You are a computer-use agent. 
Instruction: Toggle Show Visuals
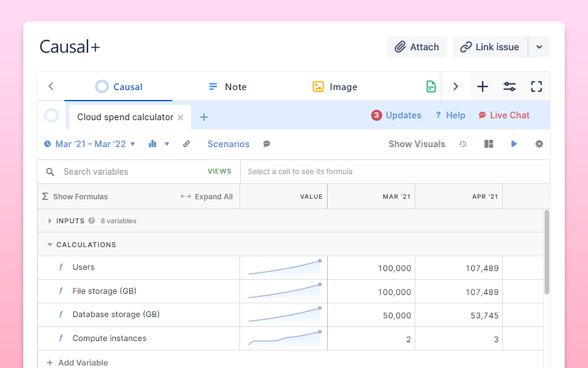pyautogui.click(x=417, y=144)
